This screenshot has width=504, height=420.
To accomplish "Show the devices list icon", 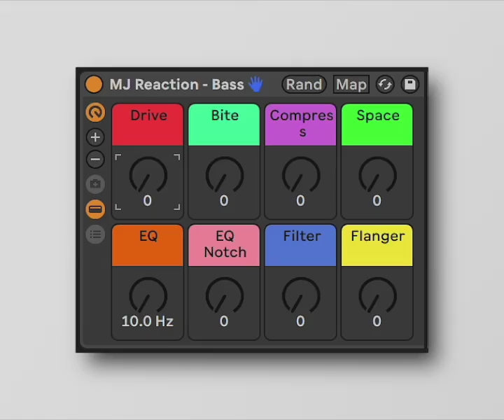I will [x=95, y=234].
